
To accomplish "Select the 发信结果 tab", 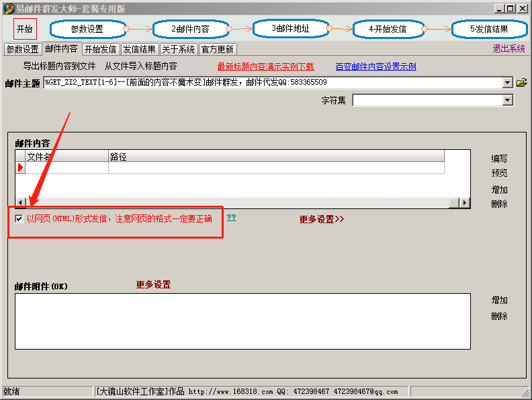I will [140, 49].
